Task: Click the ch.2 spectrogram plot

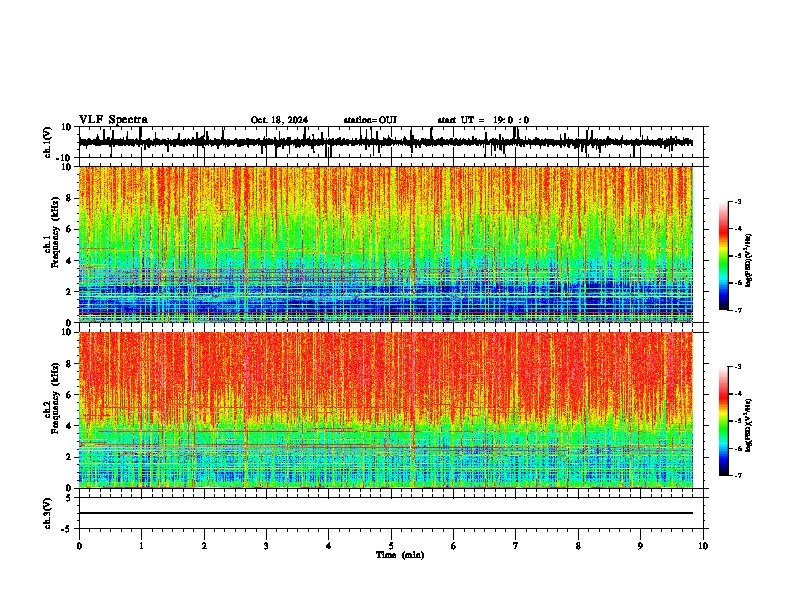Action: click(385, 410)
